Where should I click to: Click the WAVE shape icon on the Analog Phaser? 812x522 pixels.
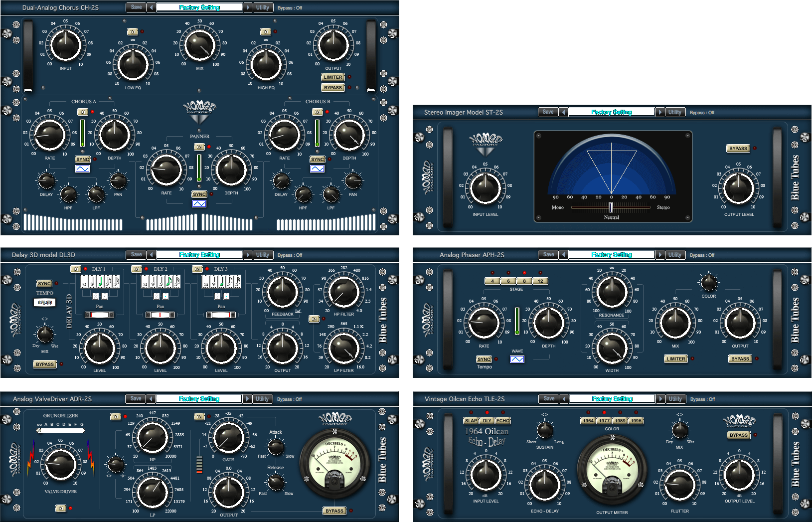(517, 358)
